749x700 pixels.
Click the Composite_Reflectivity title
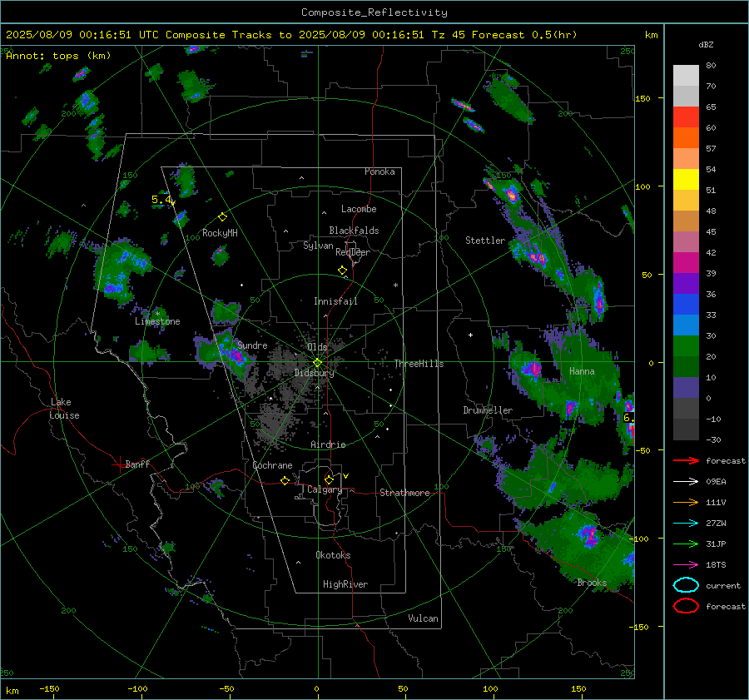[374, 12]
